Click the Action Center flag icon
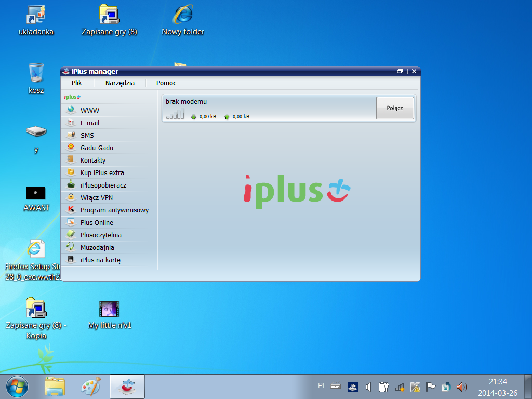 [431, 387]
